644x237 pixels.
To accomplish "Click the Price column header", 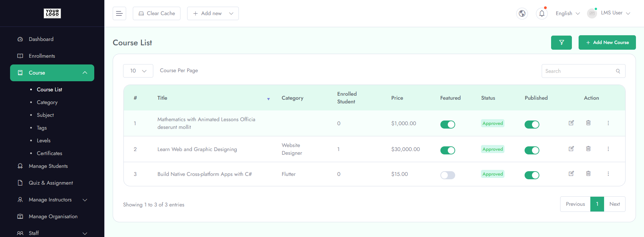I will click(x=397, y=98).
